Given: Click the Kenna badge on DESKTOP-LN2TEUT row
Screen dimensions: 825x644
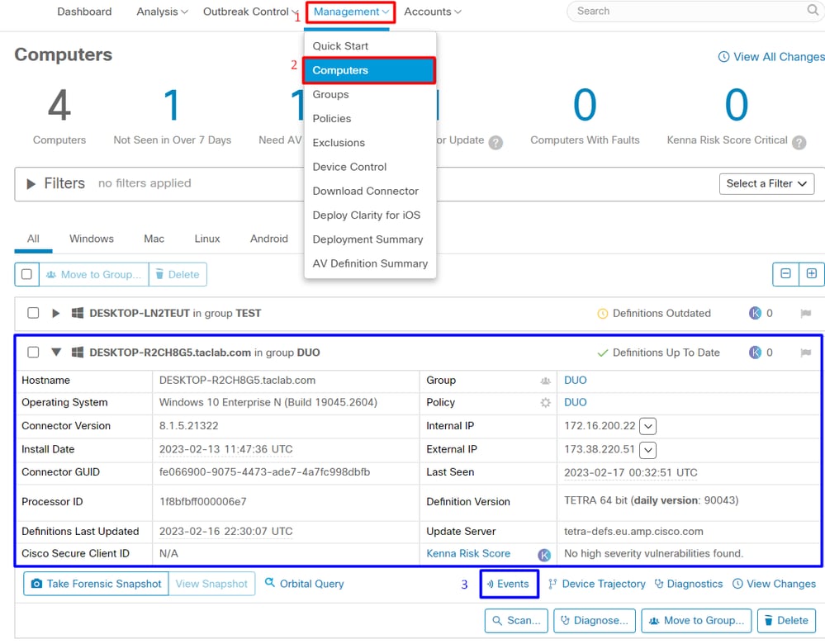Looking at the screenshot, I should (x=755, y=313).
